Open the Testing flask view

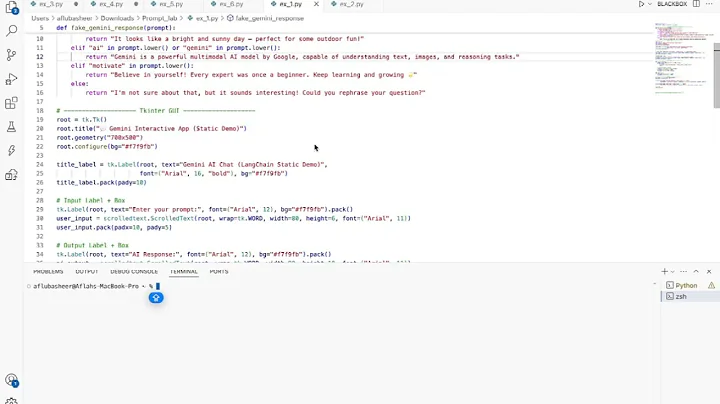11,127
